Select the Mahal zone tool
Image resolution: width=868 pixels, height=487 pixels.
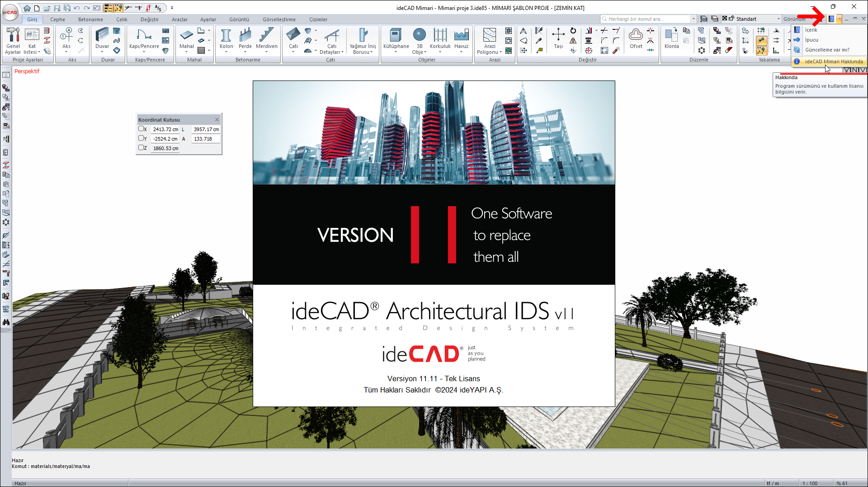(x=186, y=38)
